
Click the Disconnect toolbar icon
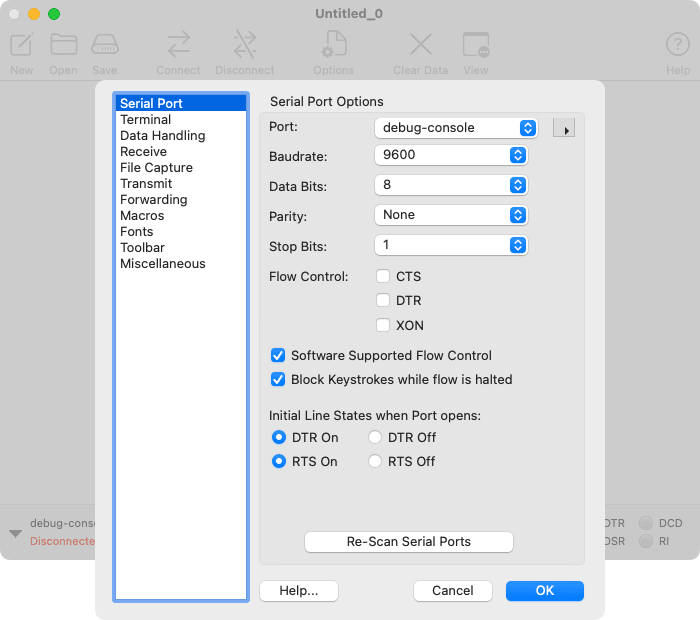pos(244,45)
